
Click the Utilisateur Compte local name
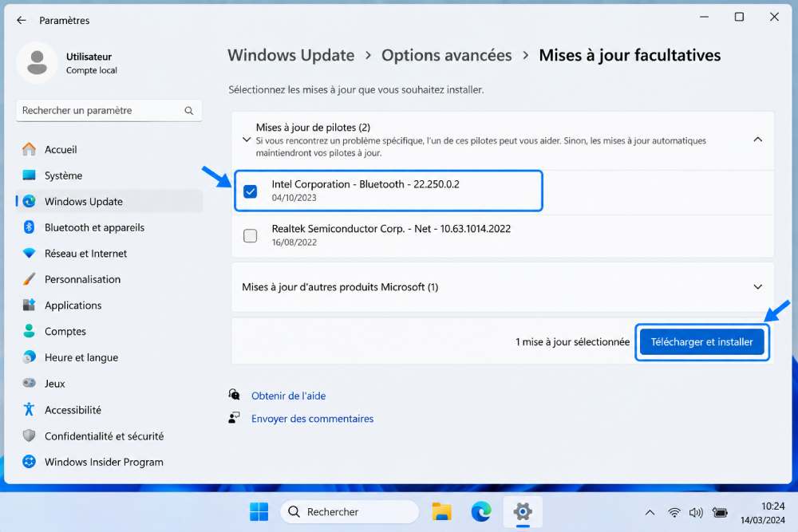pyautogui.click(x=92, y=63)
